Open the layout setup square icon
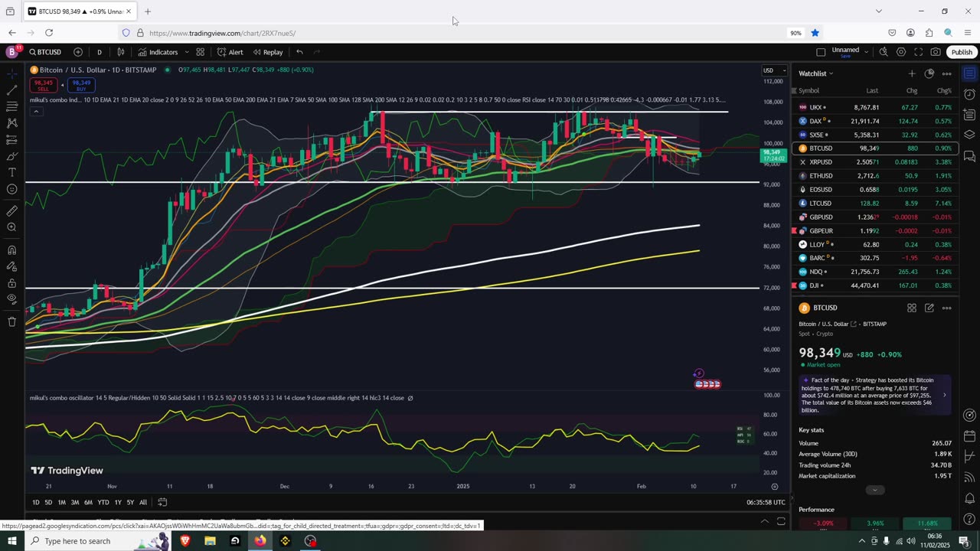This screenshot has height=551, width=980. coord(821,52)
